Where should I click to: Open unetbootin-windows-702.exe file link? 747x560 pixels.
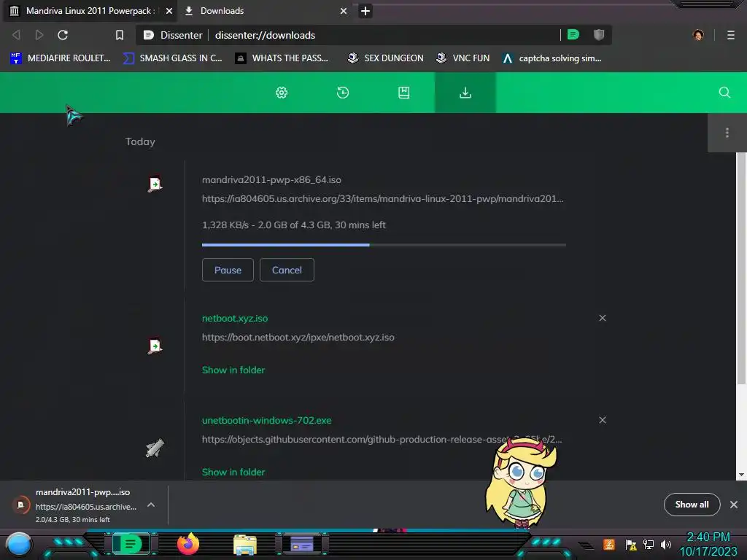(x=267, y=421)
